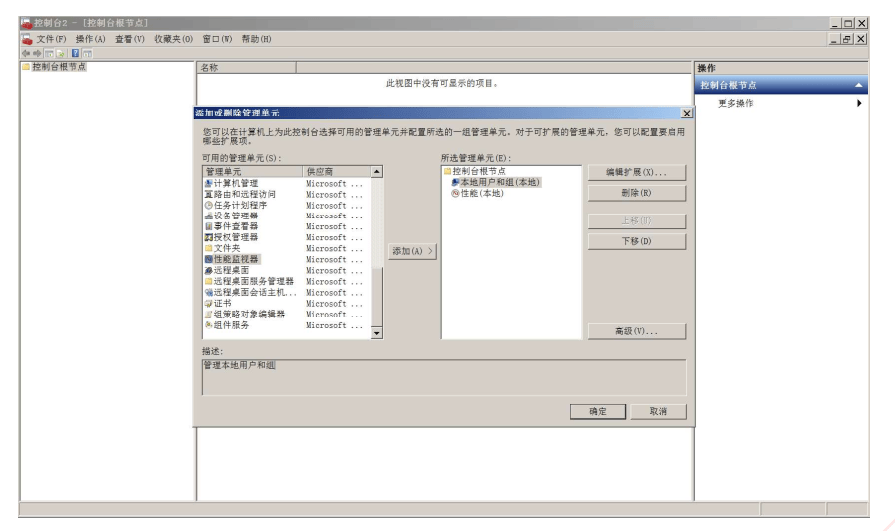Cancel the dialog with 取消

pyautogui.click(x=658, y=411)
